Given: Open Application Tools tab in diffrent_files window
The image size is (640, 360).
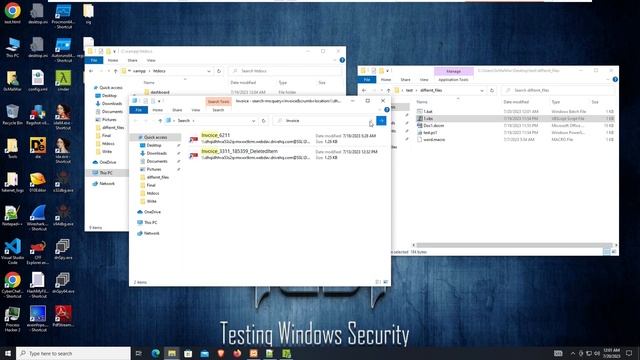Looking at the screenshot, I should pos(453,80).
